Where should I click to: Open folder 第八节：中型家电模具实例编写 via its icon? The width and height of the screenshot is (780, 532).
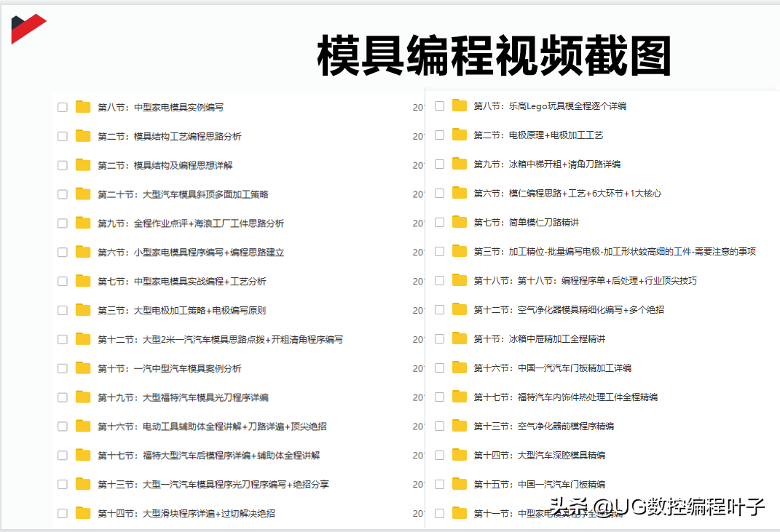[82, 107]
